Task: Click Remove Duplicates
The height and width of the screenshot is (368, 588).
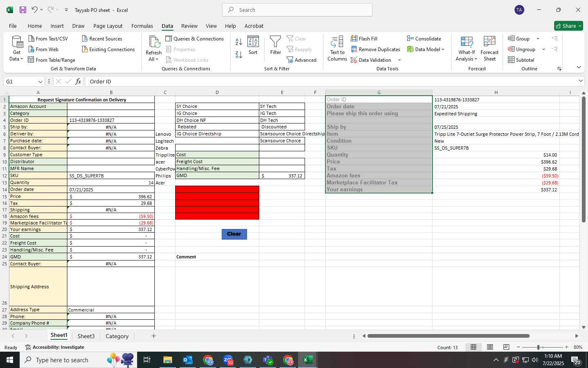Action: tap(376, 49)
